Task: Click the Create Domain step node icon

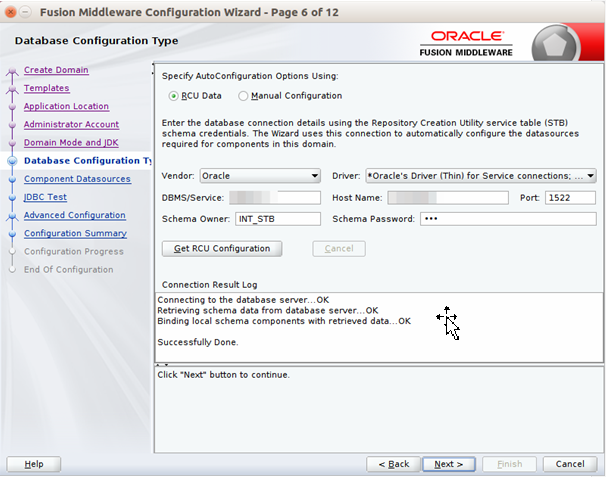Action: click(x=12, y=70)
